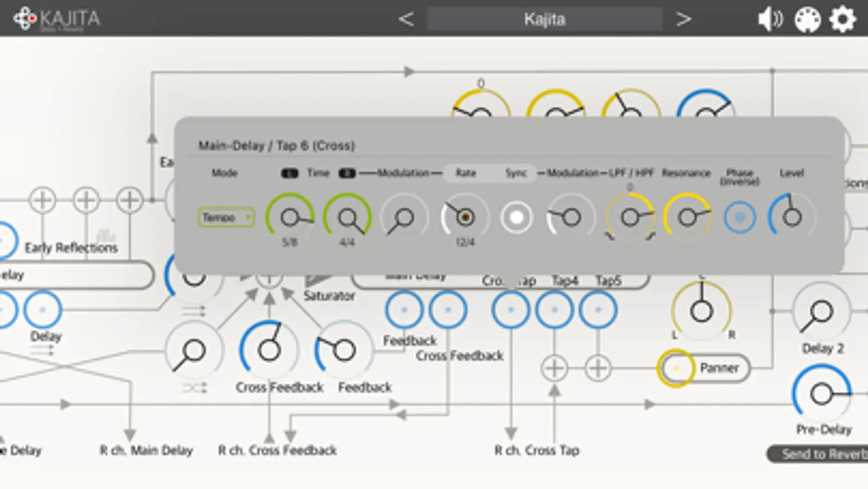Screen dimensions: 868x489
Task: Click the tap Level knob
Action: click(792, 217)
